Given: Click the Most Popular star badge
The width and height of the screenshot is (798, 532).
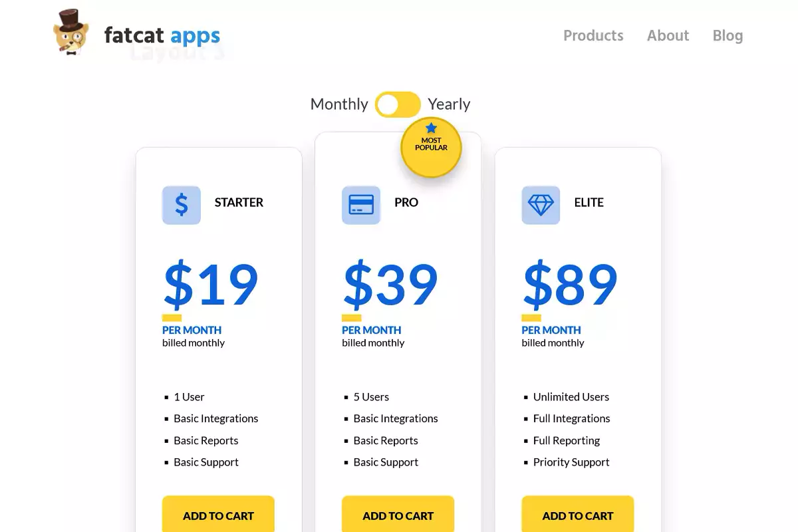Looking at the screenshot, I should [431, 147].
